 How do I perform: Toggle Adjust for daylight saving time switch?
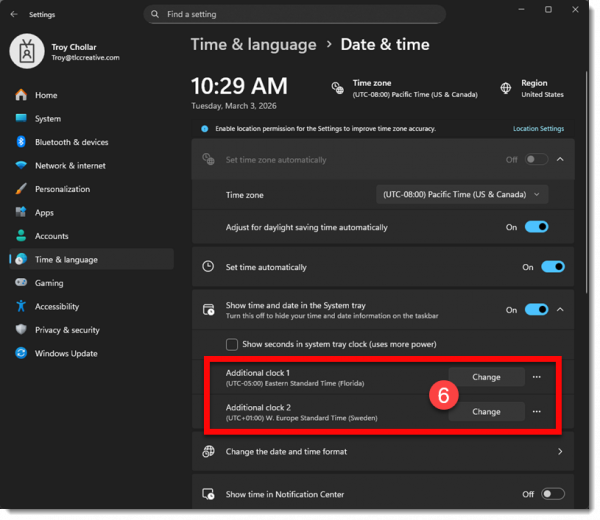[537, 227]
